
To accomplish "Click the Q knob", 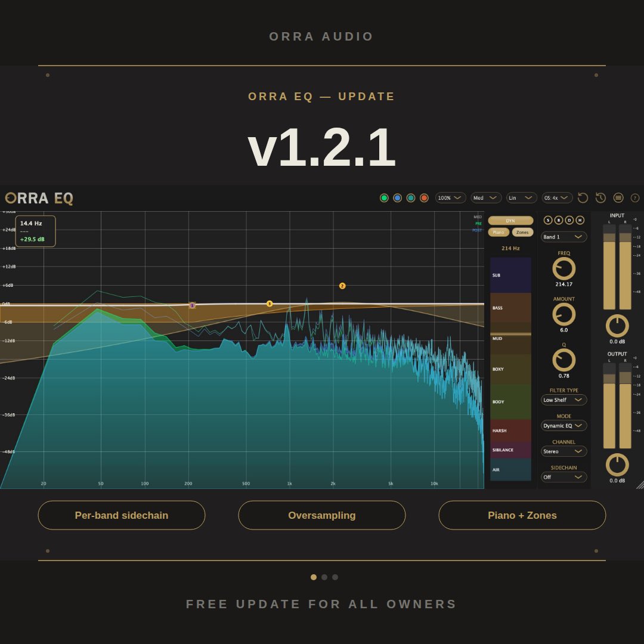I will pyautogui.click(x=564, y=360).
